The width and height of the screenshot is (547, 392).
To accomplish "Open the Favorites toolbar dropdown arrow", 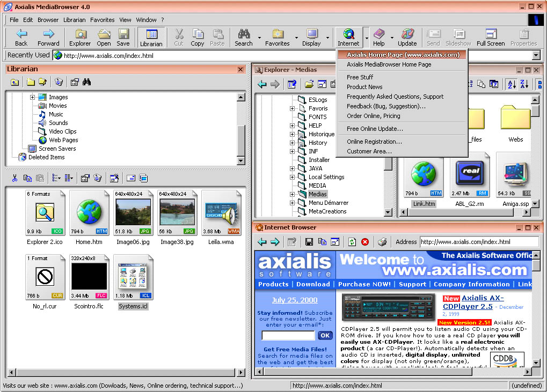I will pyautogui.click(x=296, y=38).
